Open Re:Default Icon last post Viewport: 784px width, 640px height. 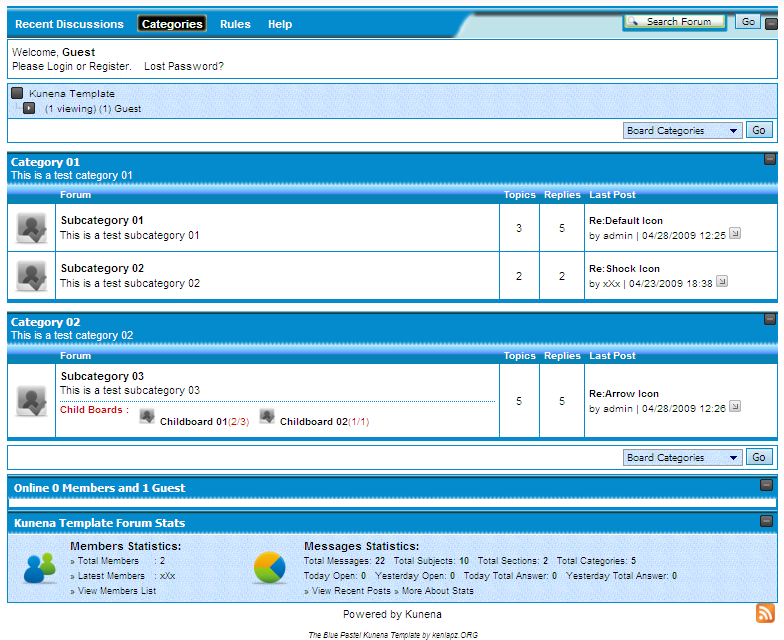[626, 220]
